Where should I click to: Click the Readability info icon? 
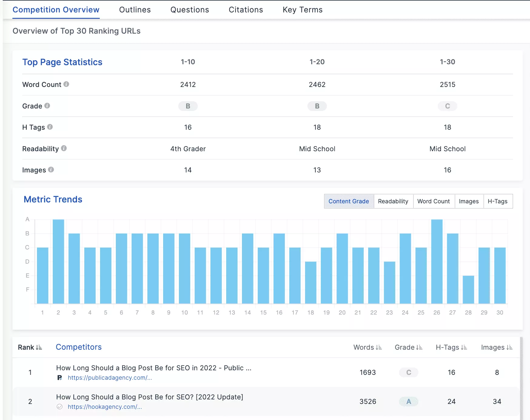[64, 148]
